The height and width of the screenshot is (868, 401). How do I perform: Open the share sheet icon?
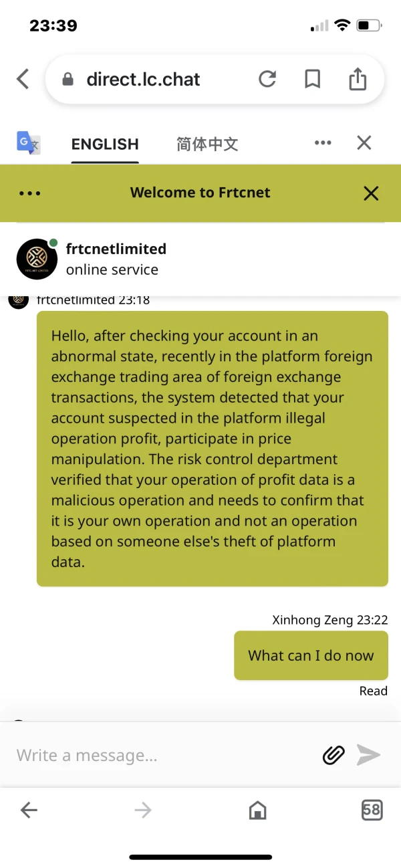click(358, 79)
